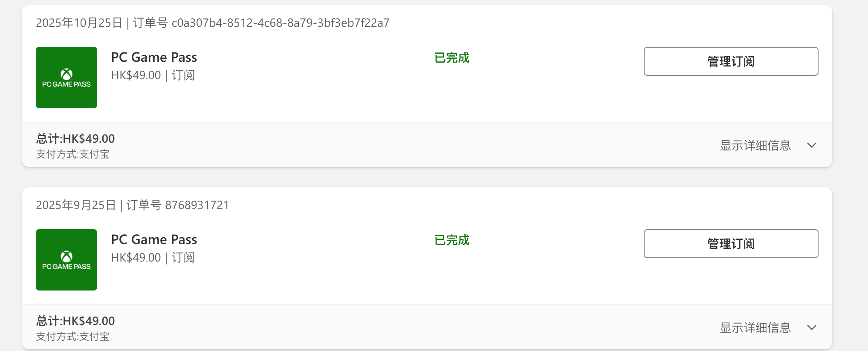Screen dimensions: 868x351
Task: Select order number c0a307b4-8512-4c68-8a79-3bf3eb7f22a7
Action: click(x=281, y=23)
